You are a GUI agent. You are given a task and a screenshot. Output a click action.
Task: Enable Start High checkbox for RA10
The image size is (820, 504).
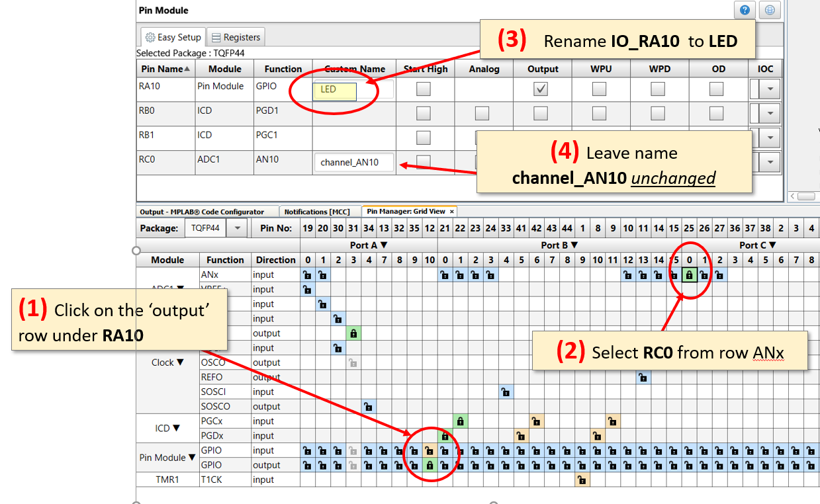pyautogui.click(x=423, y=89)
